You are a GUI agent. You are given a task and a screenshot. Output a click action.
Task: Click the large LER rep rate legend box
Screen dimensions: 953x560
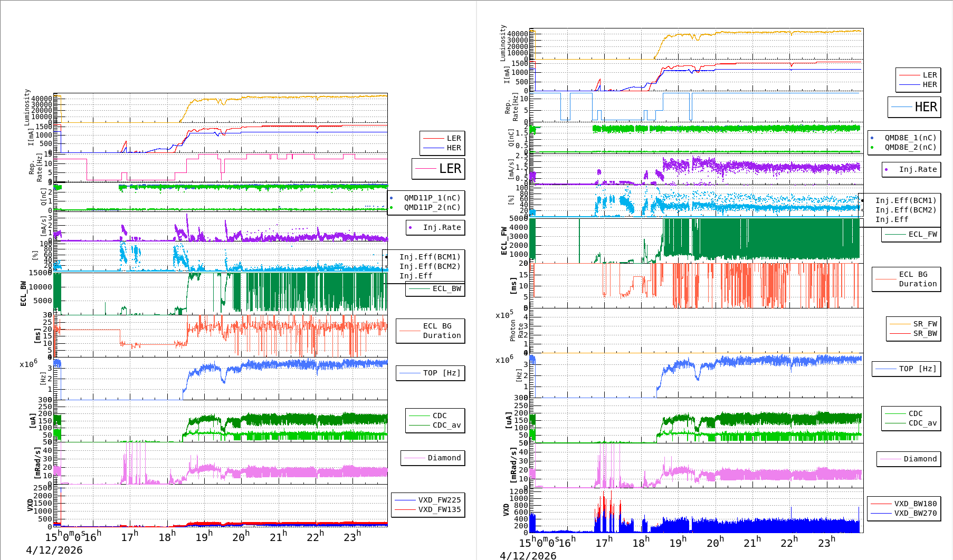(439, 169)
